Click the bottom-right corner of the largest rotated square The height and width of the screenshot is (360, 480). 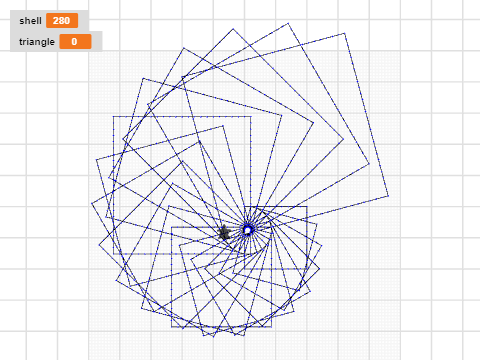(x=389, y=196)
